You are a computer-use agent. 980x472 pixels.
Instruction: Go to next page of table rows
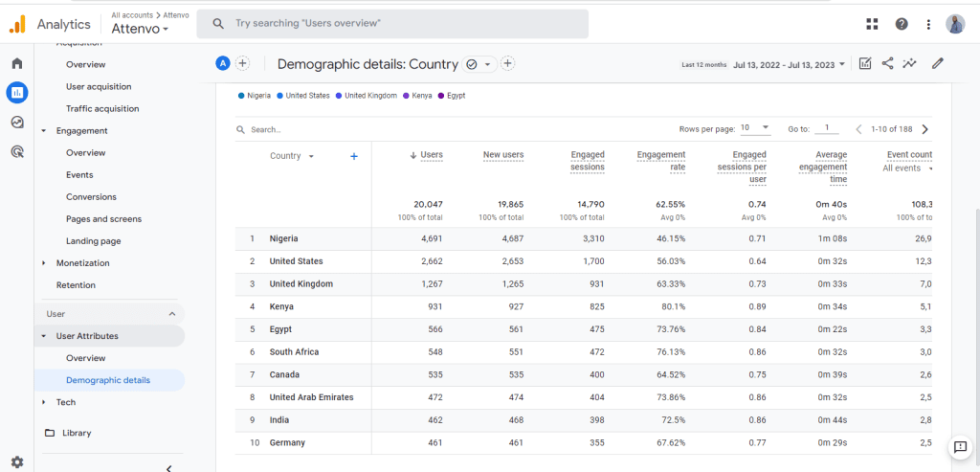[x=925, y=129]
